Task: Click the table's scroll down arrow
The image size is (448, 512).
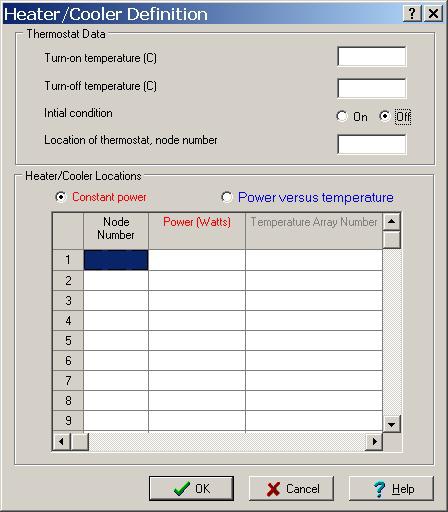Action: 392,424
